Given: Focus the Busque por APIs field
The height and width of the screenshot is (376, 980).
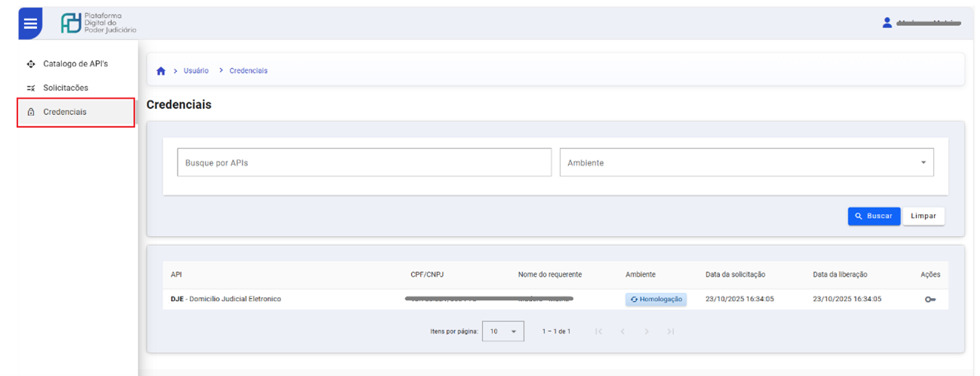Looking at the screenshot, I should click(364, 163).
